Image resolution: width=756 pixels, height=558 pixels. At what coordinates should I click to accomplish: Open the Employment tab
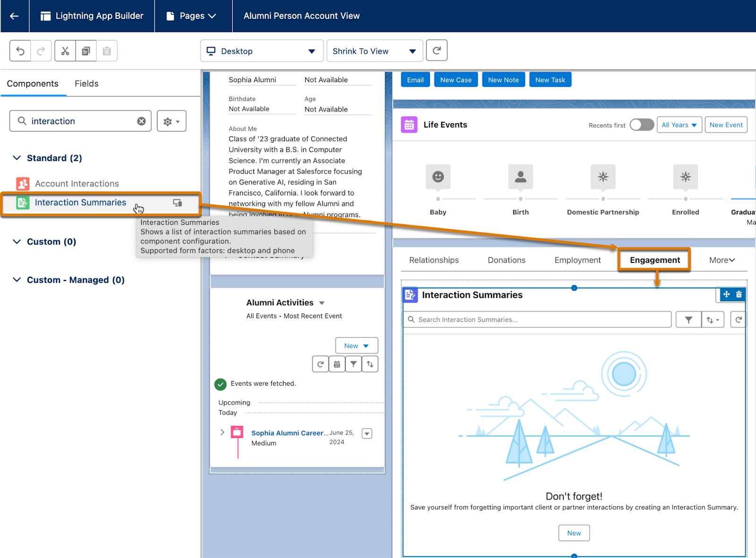pyautogui.click(x=577, y=260)
